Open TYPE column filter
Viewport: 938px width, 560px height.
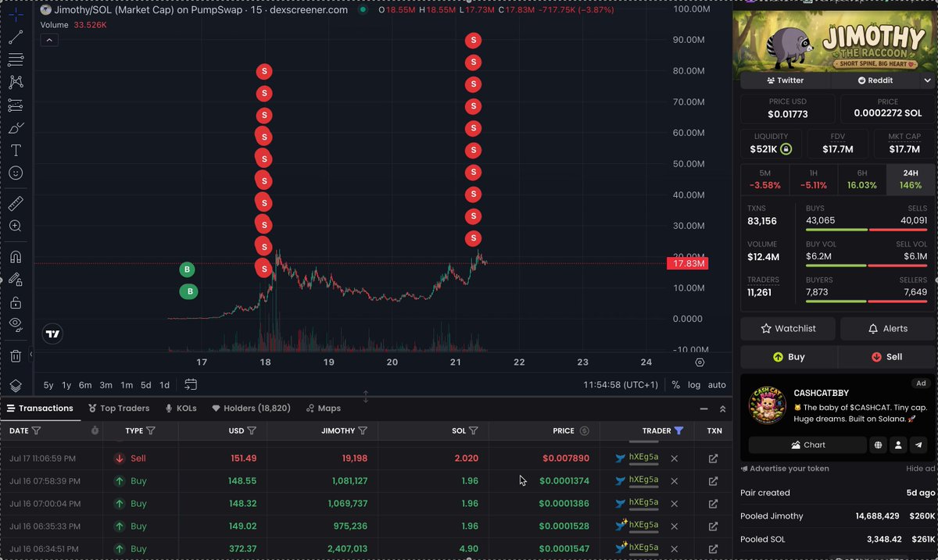(151, 430)
